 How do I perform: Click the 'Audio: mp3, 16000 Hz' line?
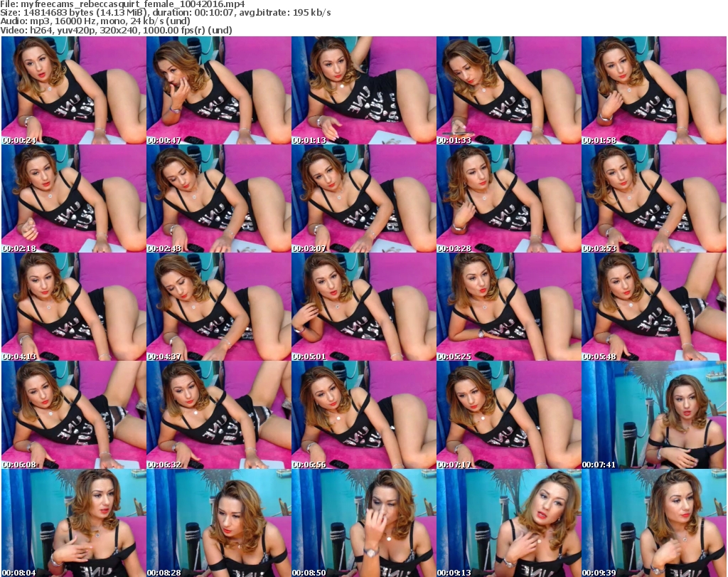click(x=95, y=21)
